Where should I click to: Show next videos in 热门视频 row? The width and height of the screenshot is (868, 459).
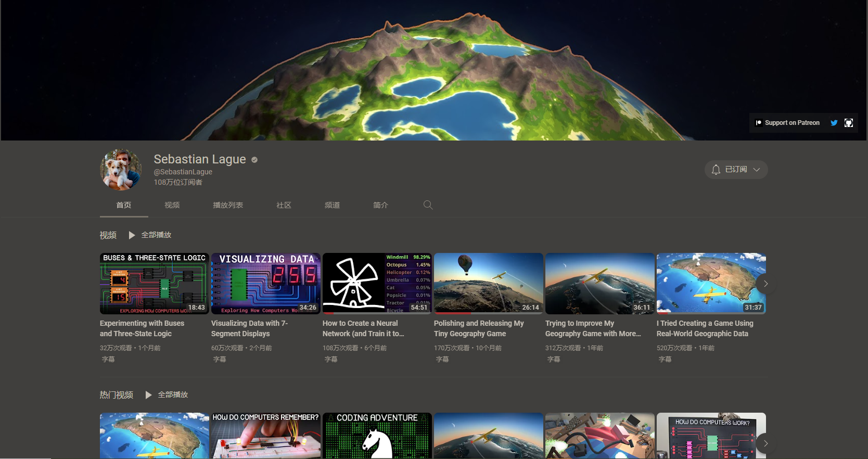click(765, 443)
